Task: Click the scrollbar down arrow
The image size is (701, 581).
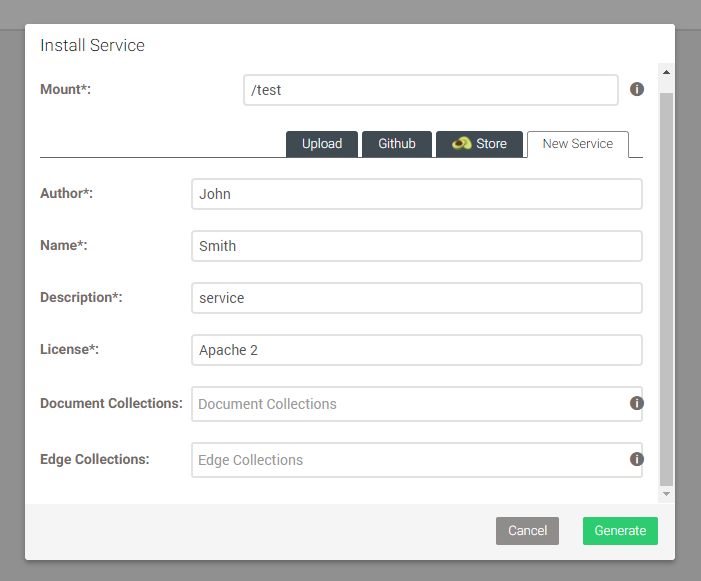Action: click(667, 494)
